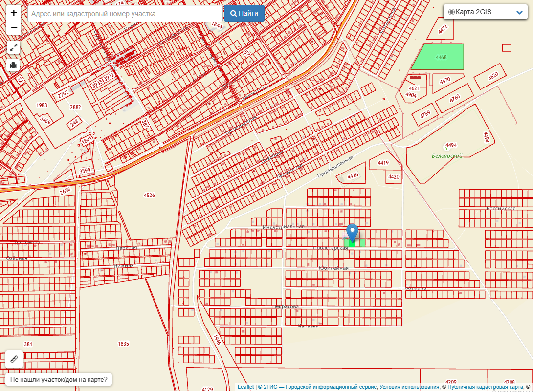The width and height of the screenshot is (533, 392).
Task: Print the map via printer icon
Action: [14, 65]
